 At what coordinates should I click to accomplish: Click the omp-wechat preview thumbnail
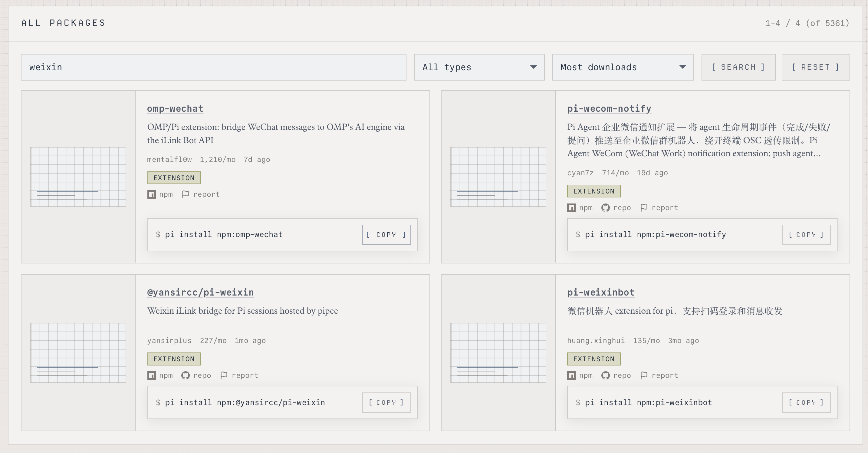(x=78, y=177)
